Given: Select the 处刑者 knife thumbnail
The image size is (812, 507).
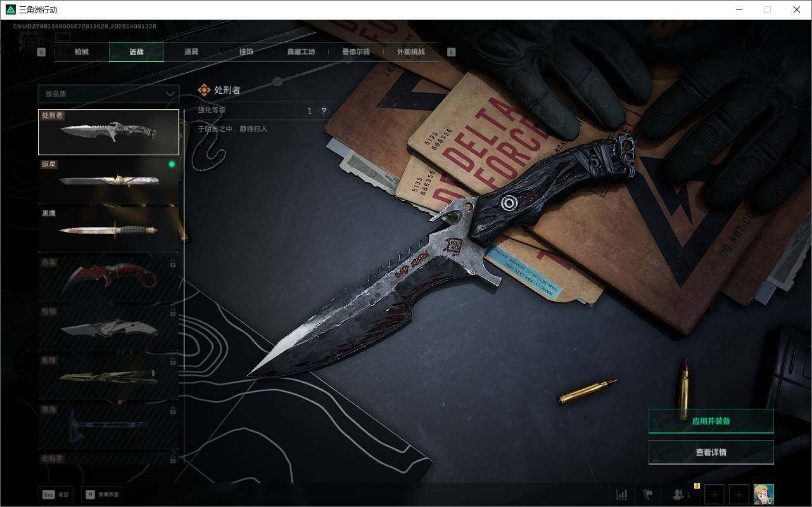Looking at the screenshot, I should point(108,132).
